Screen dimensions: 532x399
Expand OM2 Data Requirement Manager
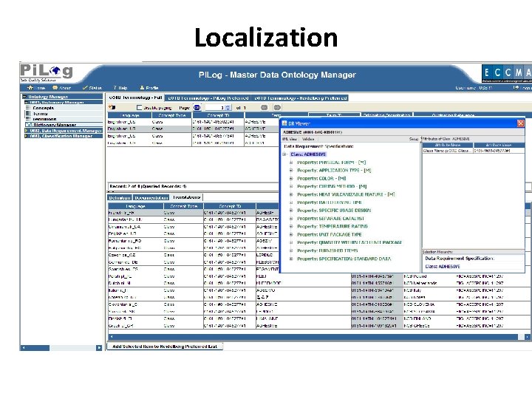pyautogui.click(x=27, y=130)
